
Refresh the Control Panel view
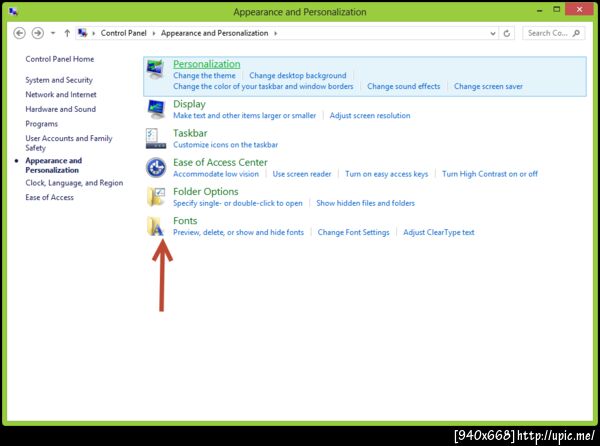(x=507, y=33)
